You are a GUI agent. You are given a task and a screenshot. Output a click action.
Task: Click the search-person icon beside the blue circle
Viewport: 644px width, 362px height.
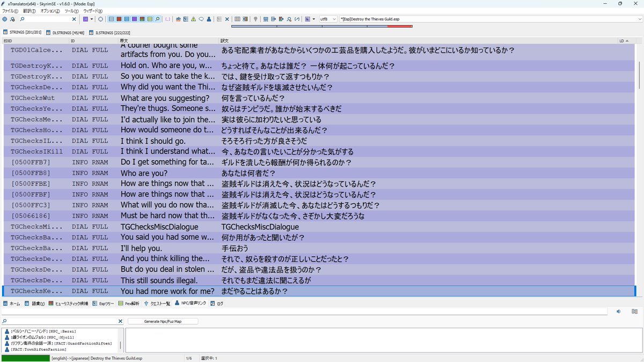(12, 19)
